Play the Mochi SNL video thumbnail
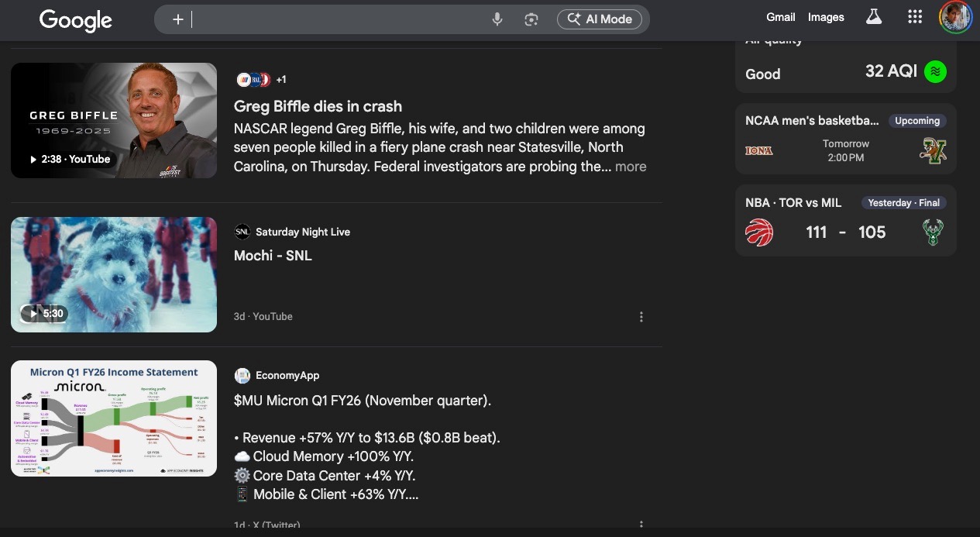 click(x=114, y=274)
